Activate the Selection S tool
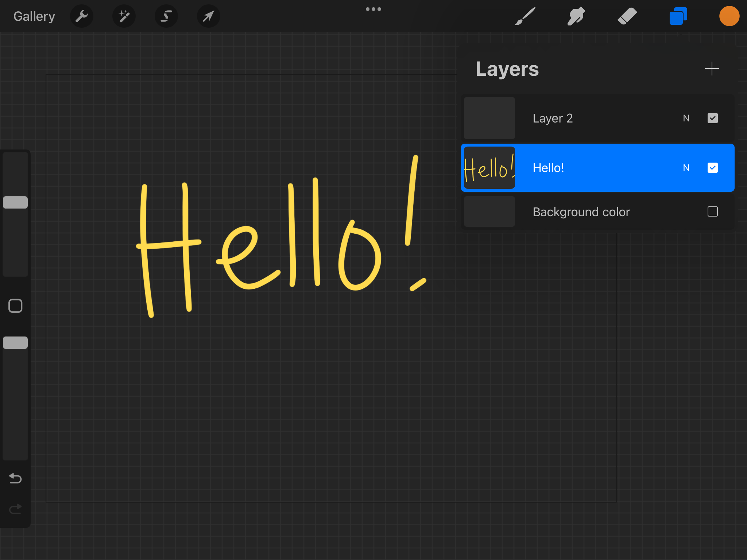Viewport: 747px width, 560px height. click(x=166, y=16)
